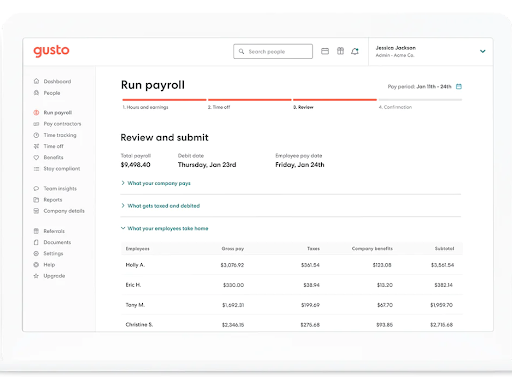
Task: Go to step 1 Hours and earnings
Action: (x=146, y=107)
